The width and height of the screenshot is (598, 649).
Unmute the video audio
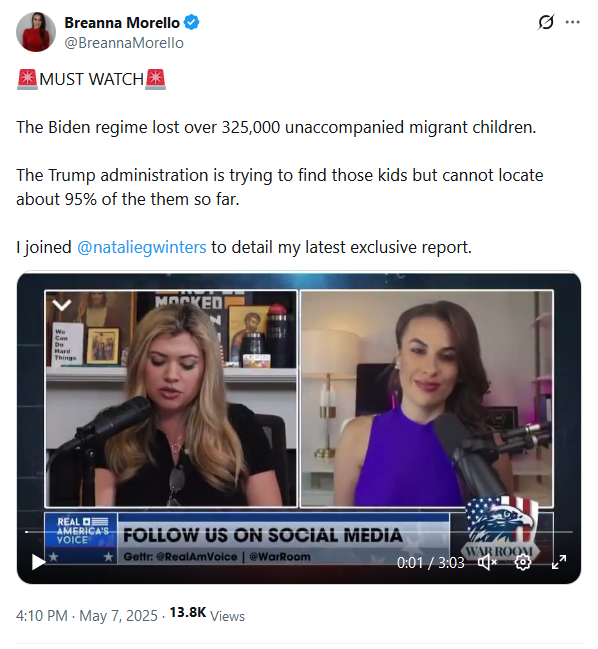pyautogui.click(x=487, y=562)
